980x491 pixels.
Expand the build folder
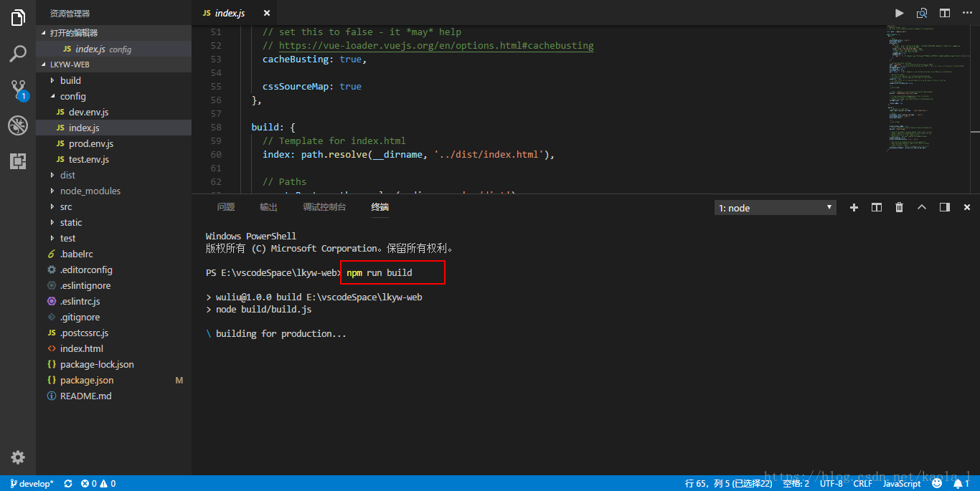113,80
